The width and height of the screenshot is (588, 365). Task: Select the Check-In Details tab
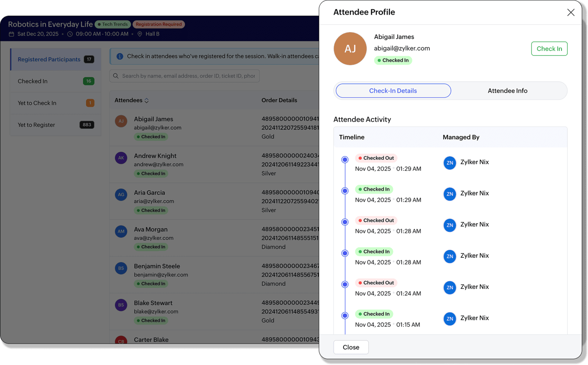393,91
